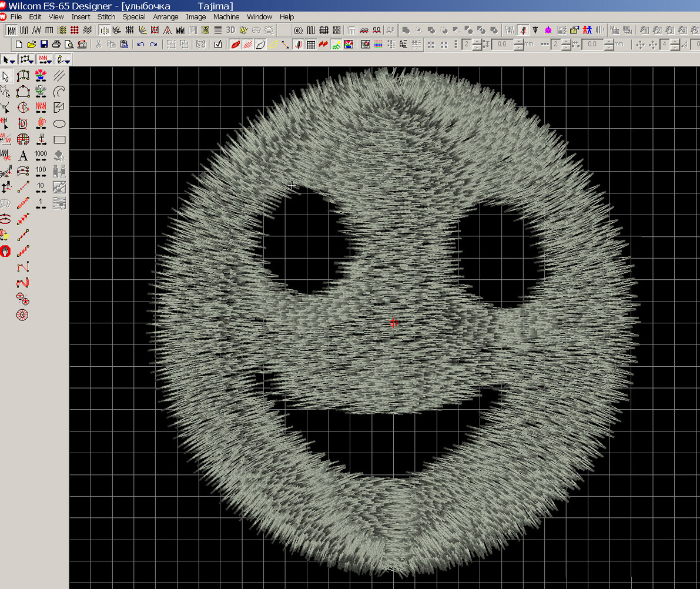This screenshot has height=589, width=700.
Task: Click the Save diskette icon
Action: click(44, 45)
